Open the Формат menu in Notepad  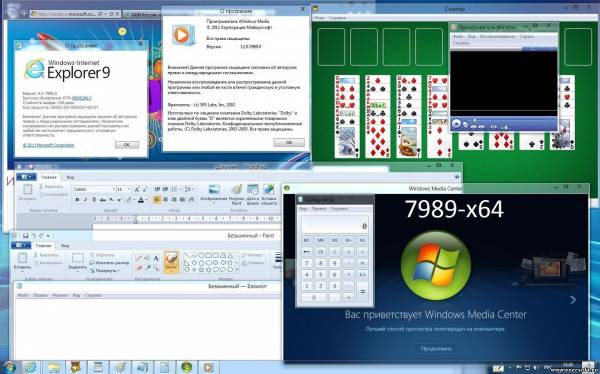pyautogui.click(x=60, y=295)
